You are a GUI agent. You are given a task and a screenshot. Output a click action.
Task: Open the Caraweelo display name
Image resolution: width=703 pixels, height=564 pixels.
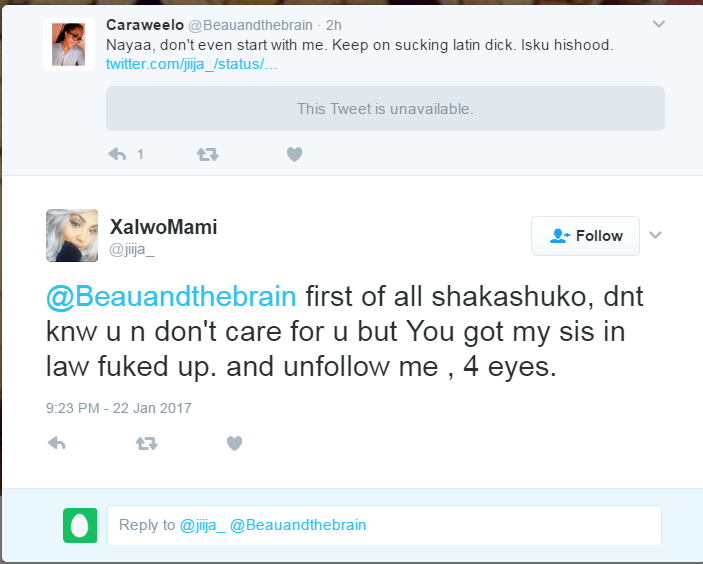point(144,25)
